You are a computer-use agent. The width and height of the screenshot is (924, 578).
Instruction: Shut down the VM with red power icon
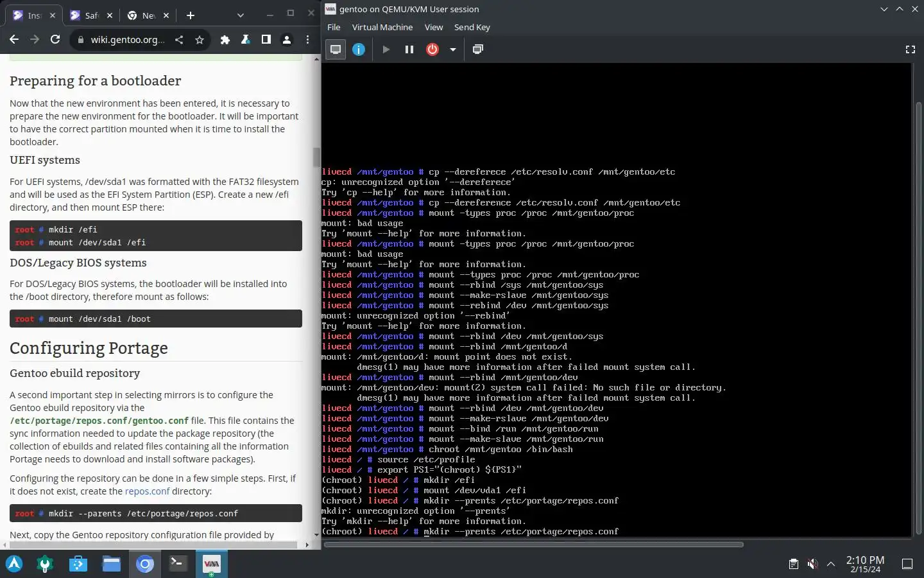[x=432, y=49]
